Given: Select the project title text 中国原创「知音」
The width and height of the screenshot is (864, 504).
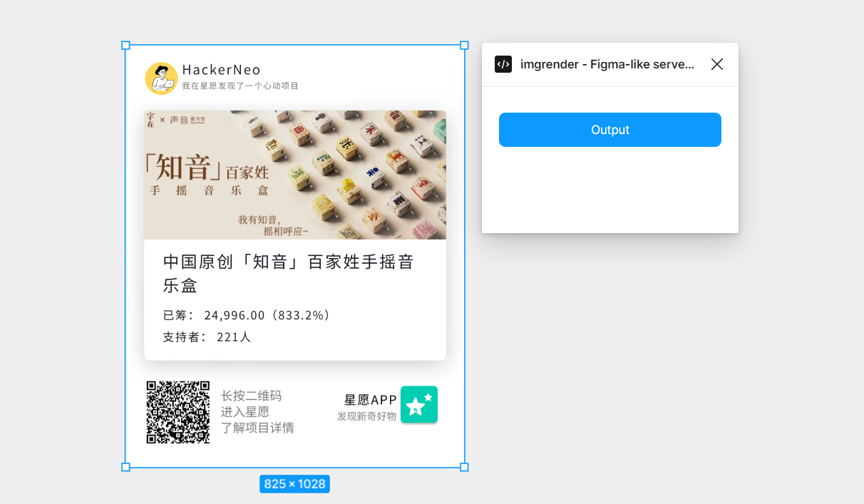Looking at the screenshot, I should point(288,274).
